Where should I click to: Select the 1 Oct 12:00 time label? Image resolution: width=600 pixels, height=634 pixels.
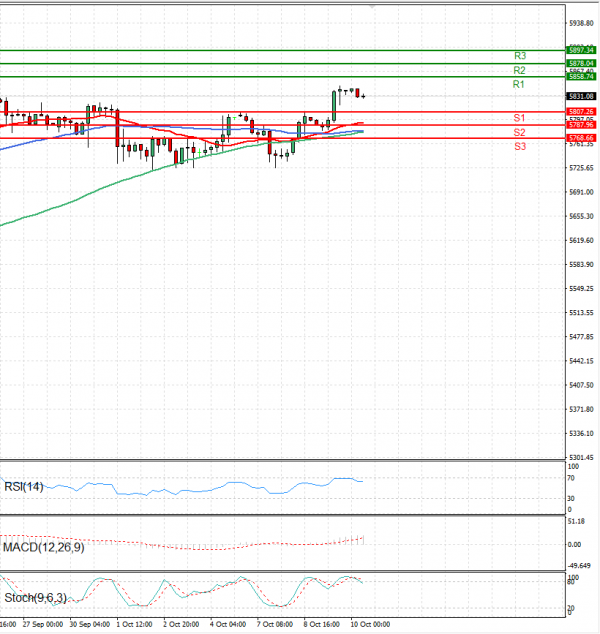(x=135, y=624)
